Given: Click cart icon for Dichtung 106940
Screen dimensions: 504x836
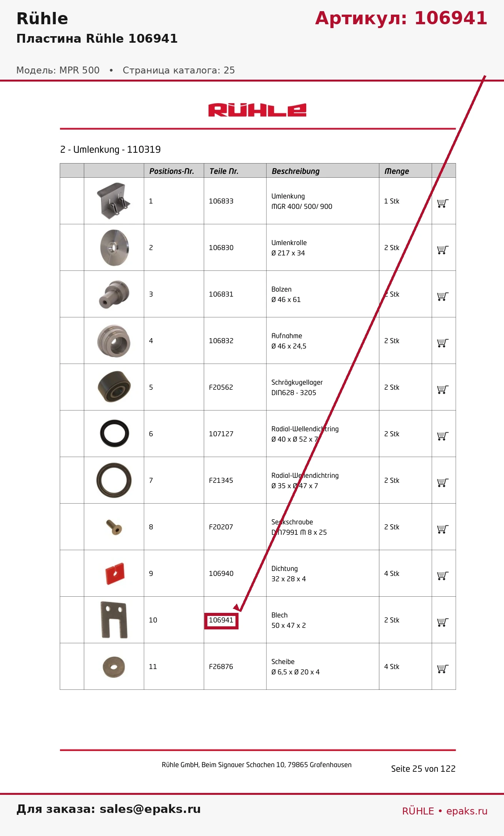Looking at the screenshot, I should pos(443,576).
